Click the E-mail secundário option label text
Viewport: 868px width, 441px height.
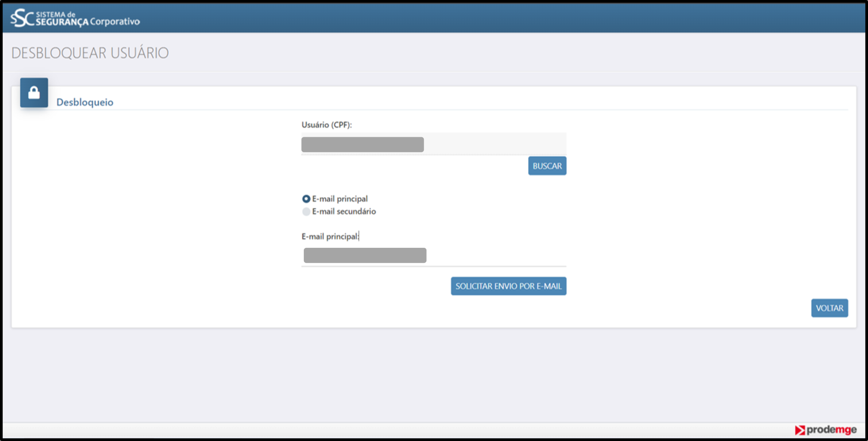point(344,211)
